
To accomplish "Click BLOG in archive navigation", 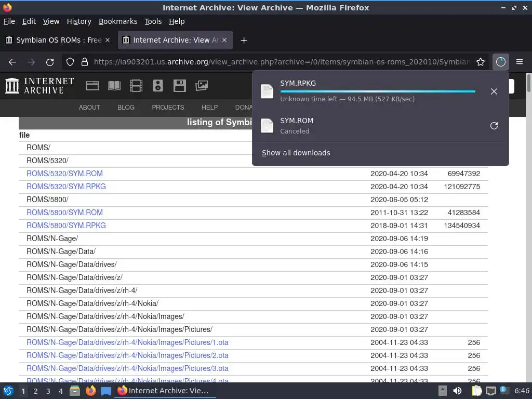I will point(126,108).
